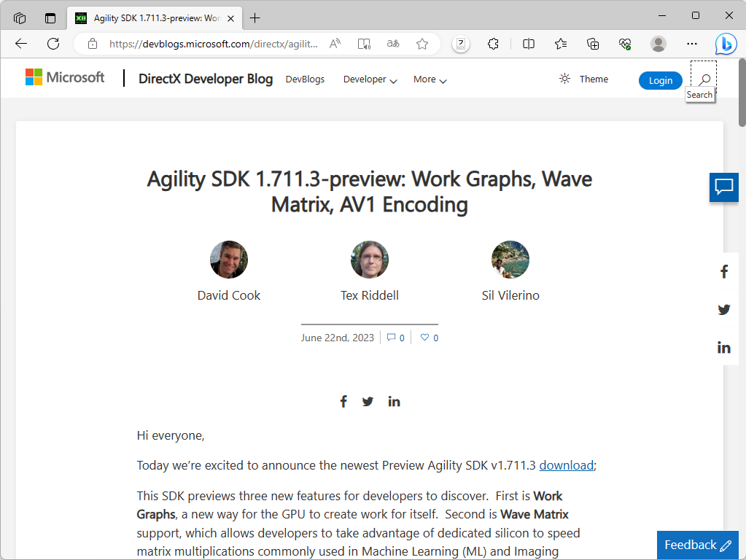This screenshot has width=746, height=560.
Task: Reload the page with the refresh icon
Action: tap(53, 44)
